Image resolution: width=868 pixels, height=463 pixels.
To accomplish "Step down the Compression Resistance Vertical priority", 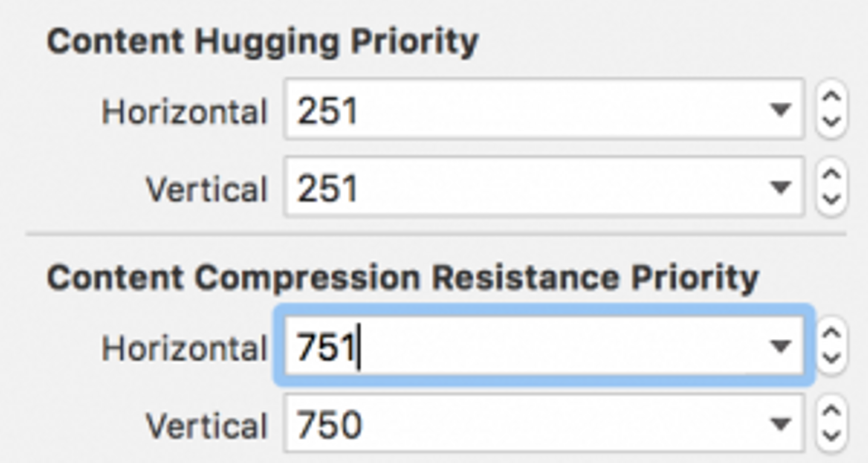I will 832,435.
